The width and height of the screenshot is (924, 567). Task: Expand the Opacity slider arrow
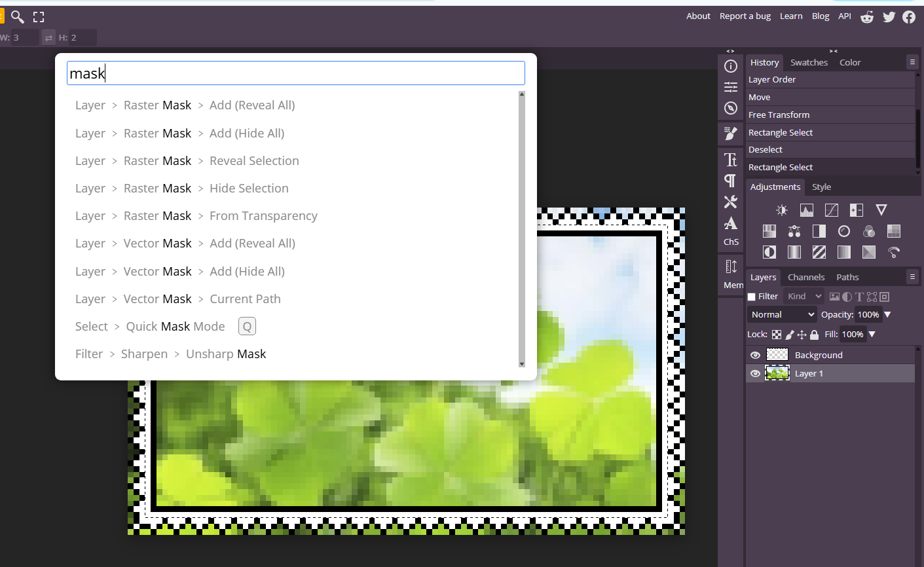888,315
